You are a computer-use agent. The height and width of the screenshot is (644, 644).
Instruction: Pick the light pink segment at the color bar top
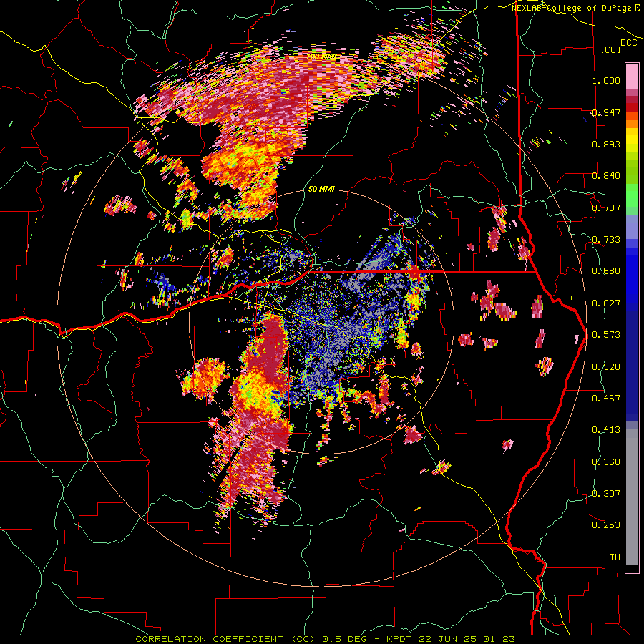(x=632, y=76)
